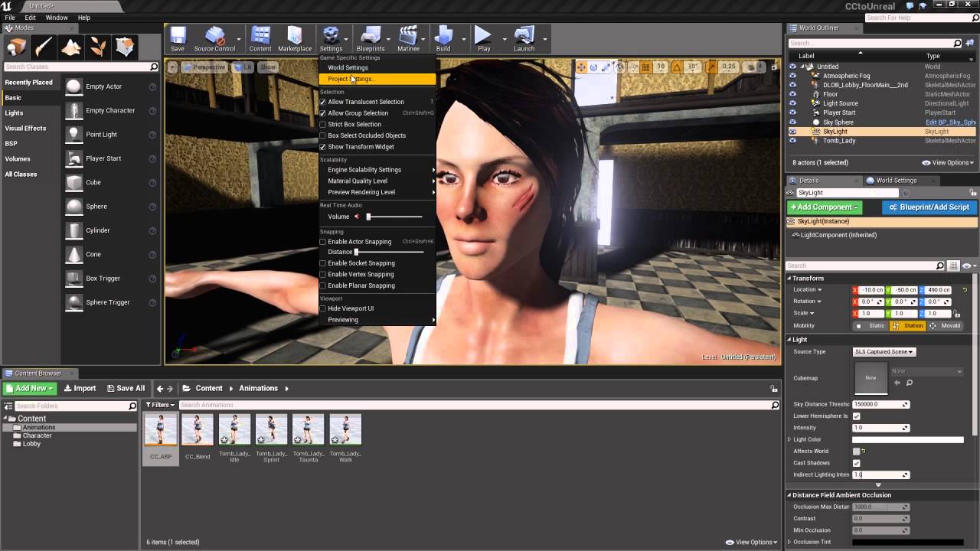Viewport: 980px width, 551px height.
Task: Open Source Type SLS Captured Scene dropdown
Action: click(x=884, y=352)
